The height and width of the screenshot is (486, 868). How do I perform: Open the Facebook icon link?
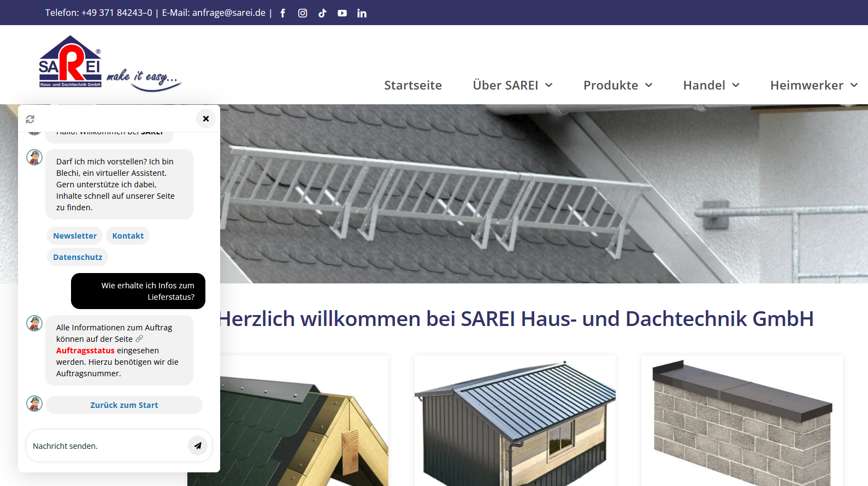(x=282, y=13)
